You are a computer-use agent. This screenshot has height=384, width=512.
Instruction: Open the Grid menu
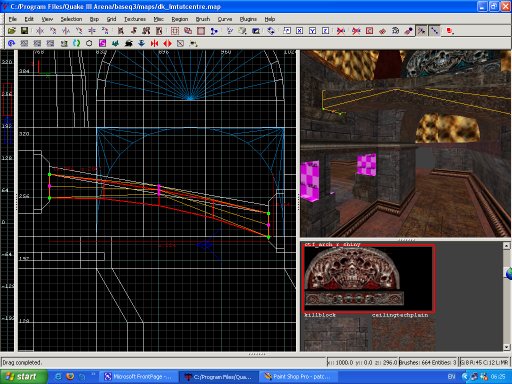[111, 19]
